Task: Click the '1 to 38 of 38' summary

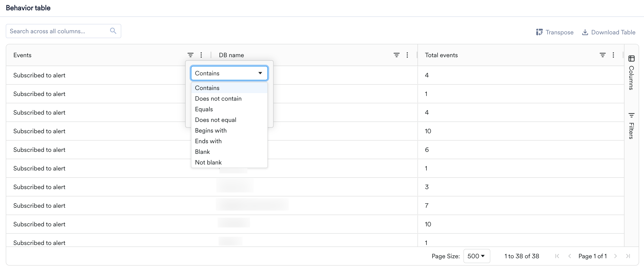Action: (521, 256)
